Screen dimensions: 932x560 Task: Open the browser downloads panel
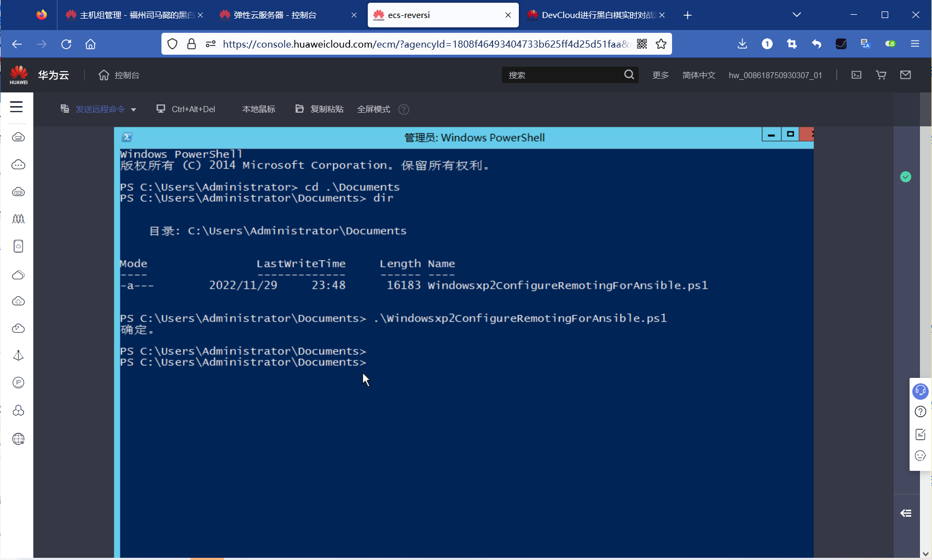pyautogui.click(x=742, y=44)
